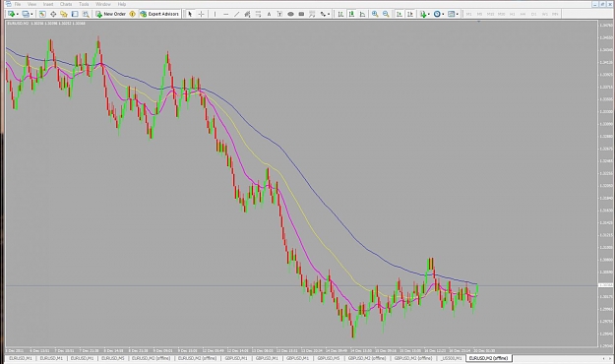Select the horizontal line tool
The image size is (615, 364).
pyautogui.click(x=226, y=14)
